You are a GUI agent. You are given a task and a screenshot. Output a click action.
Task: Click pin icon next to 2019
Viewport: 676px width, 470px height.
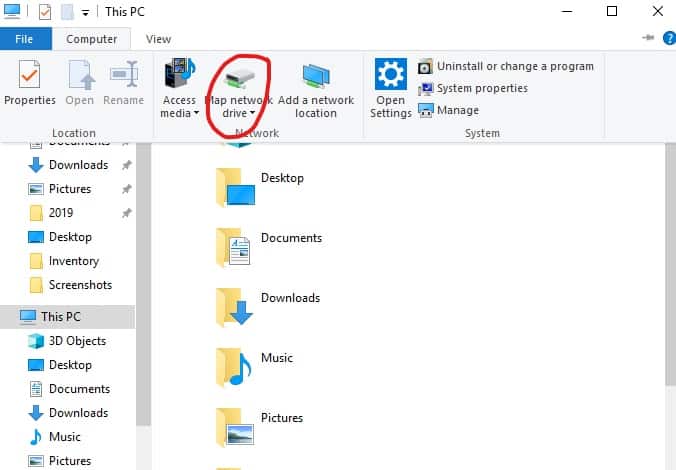click(126, 213)
